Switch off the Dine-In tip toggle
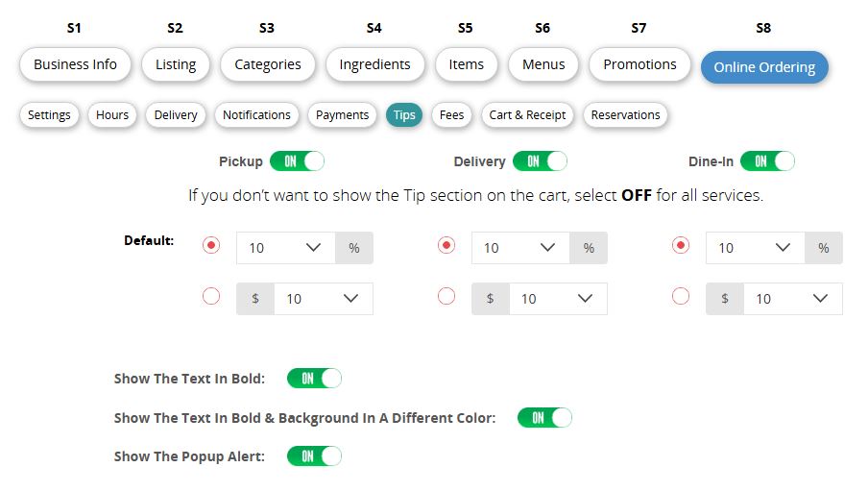 767,161
